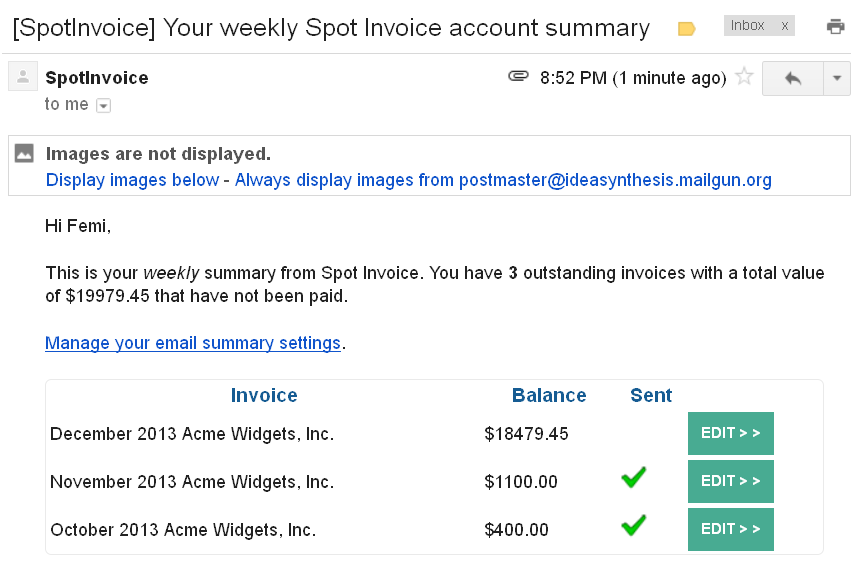Viewport: 854px width, 582px height.
Task: Expand recipient details next to "to me"
Action: pos(104,105)
